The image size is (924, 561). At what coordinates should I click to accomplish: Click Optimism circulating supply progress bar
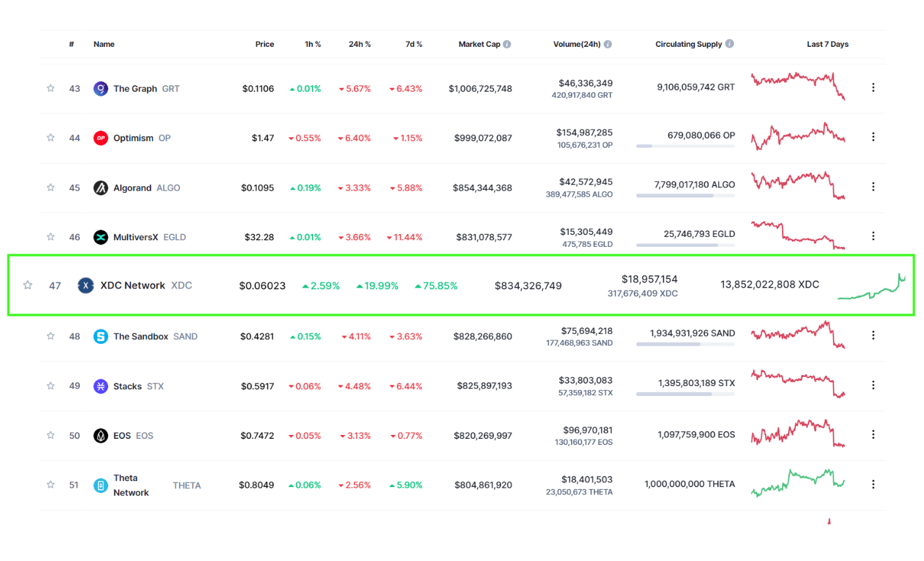[686, 146]
